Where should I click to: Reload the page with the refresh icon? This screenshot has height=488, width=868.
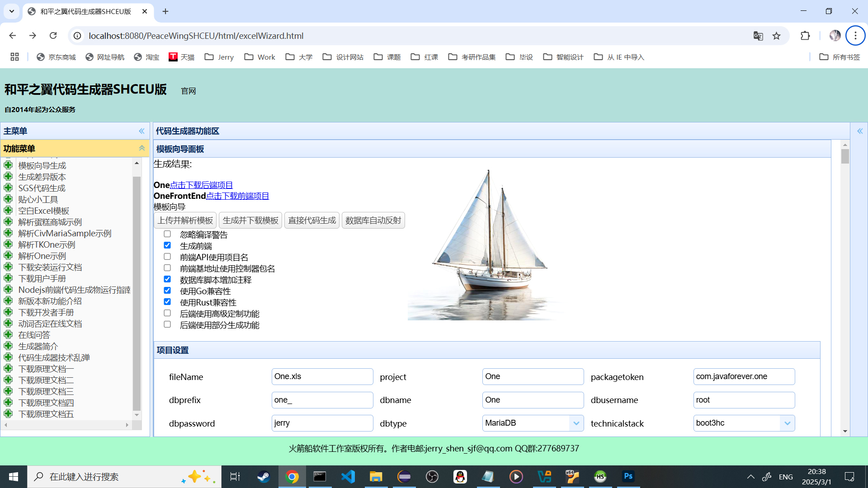(53, 36)
